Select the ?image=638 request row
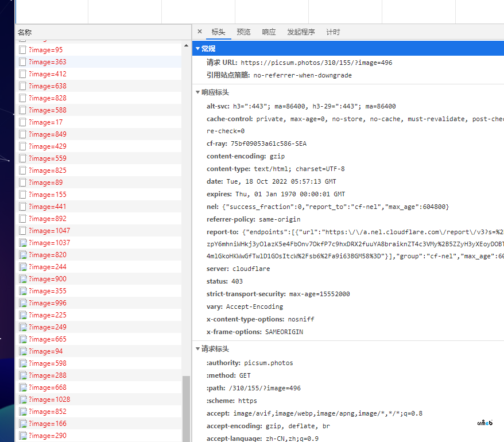Image resolution: width=504 pixels, height=442 pixels. point(48,86)
